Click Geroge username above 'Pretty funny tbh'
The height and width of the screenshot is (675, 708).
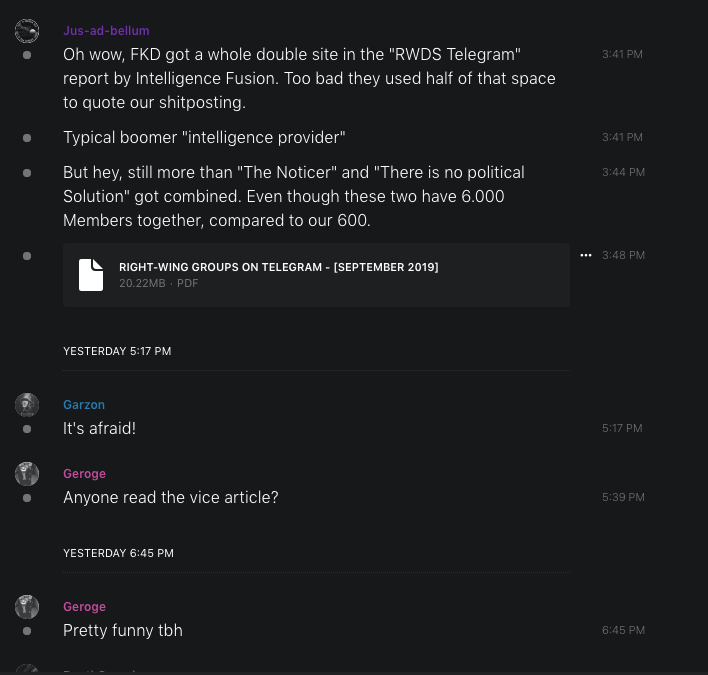click(x=84, y=607)
